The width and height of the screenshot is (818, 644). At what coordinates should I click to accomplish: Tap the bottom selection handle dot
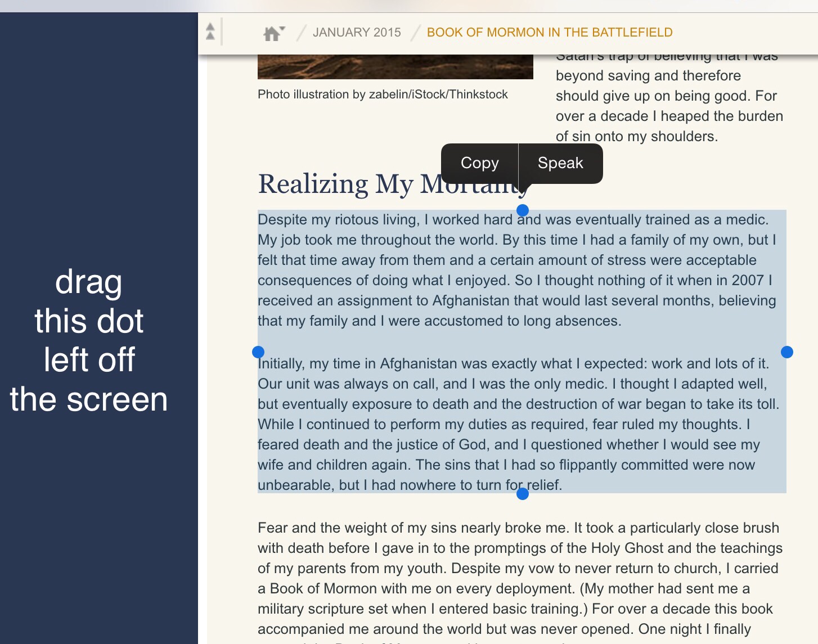coord(523,494)
